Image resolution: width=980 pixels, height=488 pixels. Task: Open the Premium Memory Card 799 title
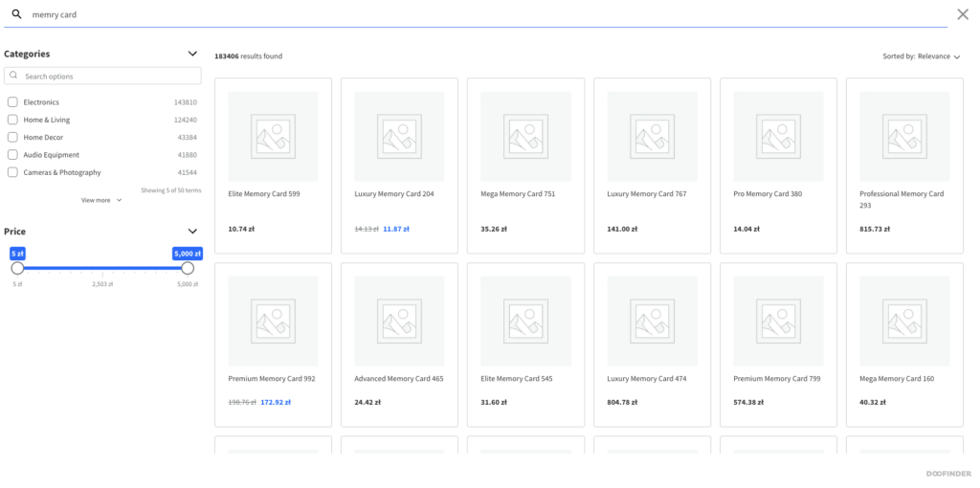click(x=777, y=379)
